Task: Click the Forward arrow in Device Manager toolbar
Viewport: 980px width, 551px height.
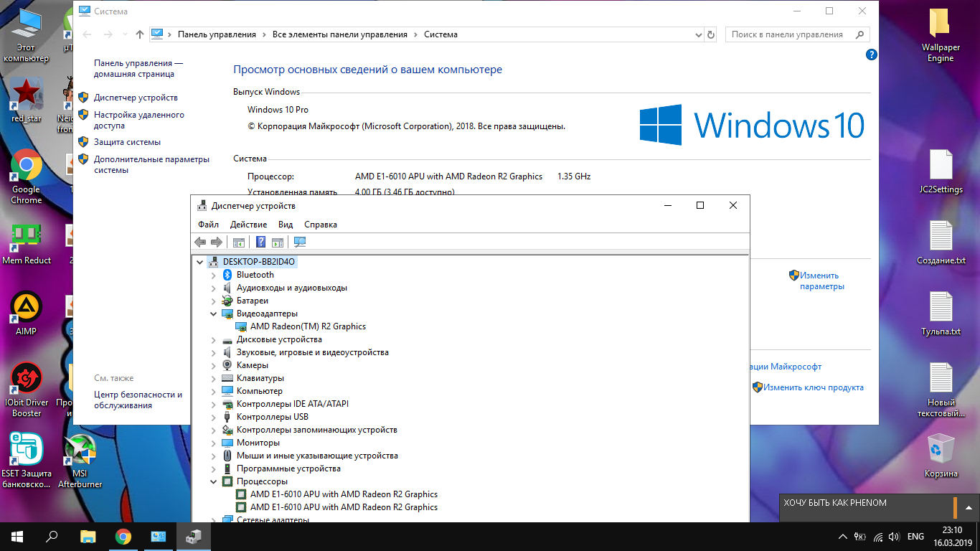Action: (216, 242)
